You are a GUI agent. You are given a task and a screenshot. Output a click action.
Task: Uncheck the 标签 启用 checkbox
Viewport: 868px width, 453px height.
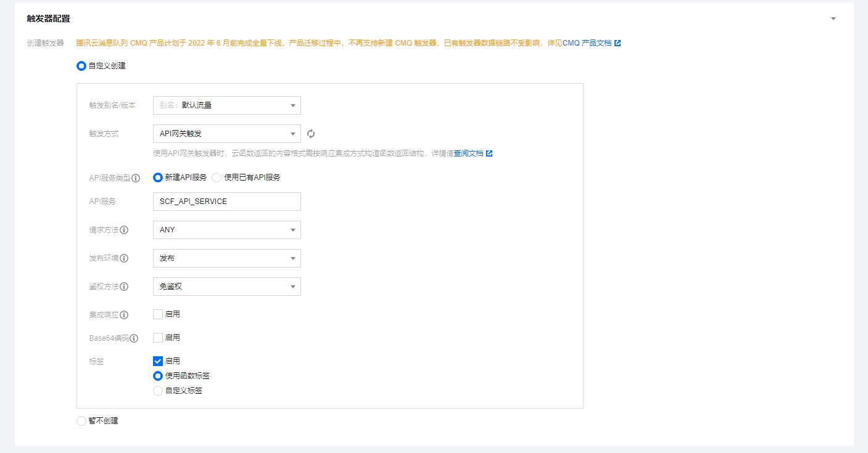pos(157,361)
